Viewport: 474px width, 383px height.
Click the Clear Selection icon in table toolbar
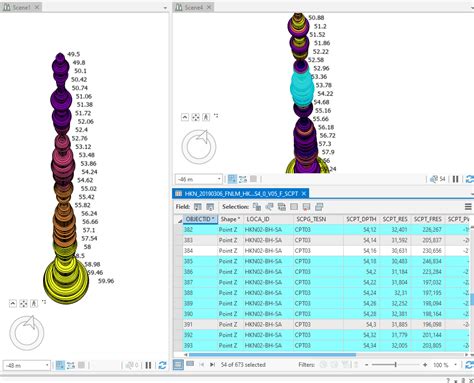click(294, 207)
